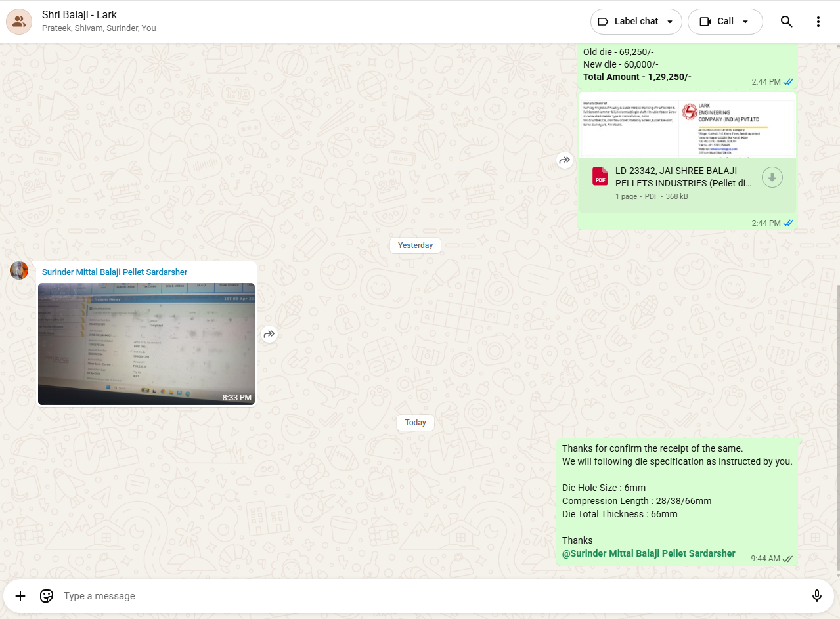Image resolution: width=840 pixels, height=619 pixels.
Task: Open the payment screenshot thumbnail
Action: point(146,343)
